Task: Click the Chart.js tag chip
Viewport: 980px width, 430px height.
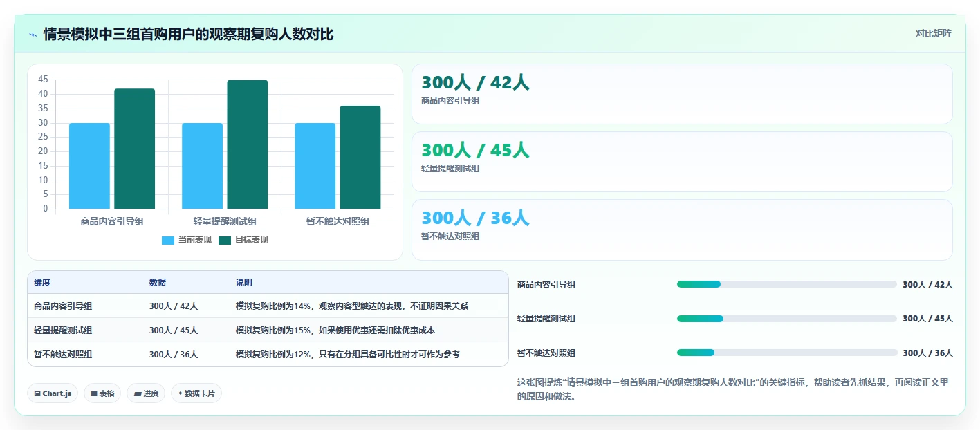Action: tap(53, 393)
